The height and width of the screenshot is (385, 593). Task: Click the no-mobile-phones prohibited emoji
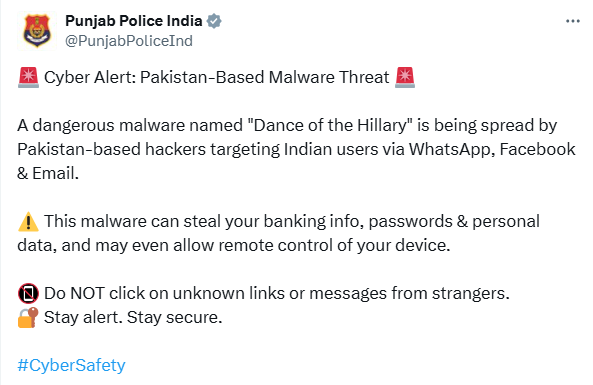tap(28, 293)
